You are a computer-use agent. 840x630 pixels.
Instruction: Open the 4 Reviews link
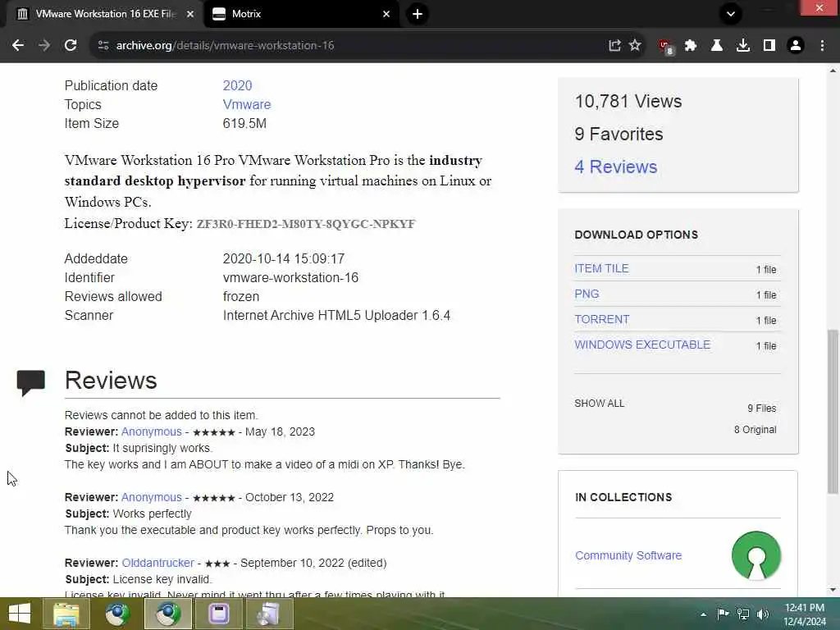click(x=615, y=167)
